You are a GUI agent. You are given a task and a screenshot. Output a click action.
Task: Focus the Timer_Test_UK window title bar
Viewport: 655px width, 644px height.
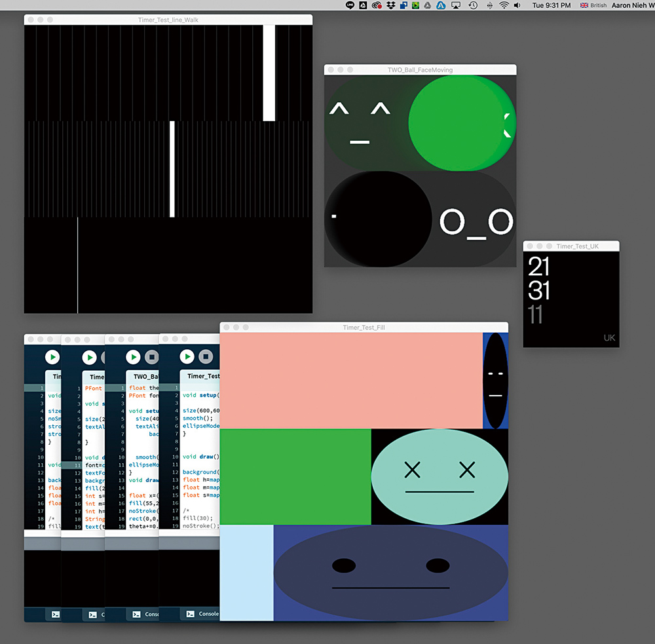click(x=576, y=246)
